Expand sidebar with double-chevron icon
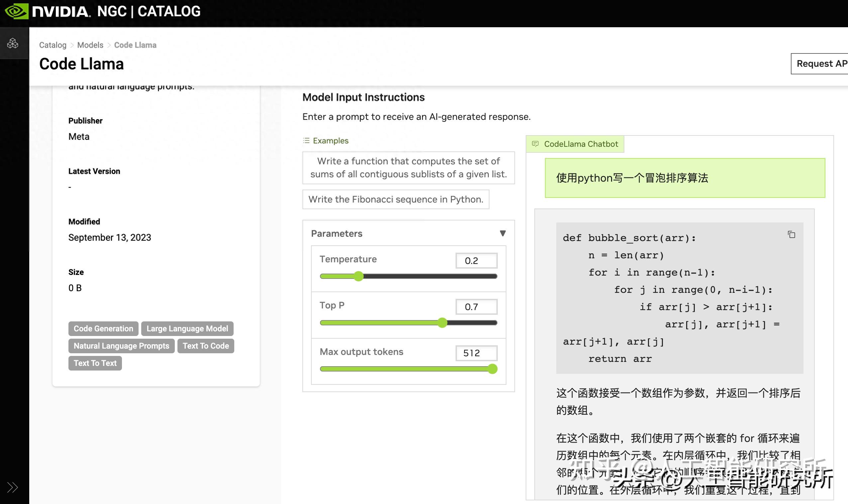Screen dimensions: 848x504 13,487
